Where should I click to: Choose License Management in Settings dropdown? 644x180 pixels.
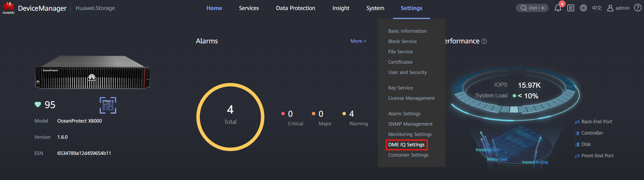pyautogui.click(x=412, y=98)
